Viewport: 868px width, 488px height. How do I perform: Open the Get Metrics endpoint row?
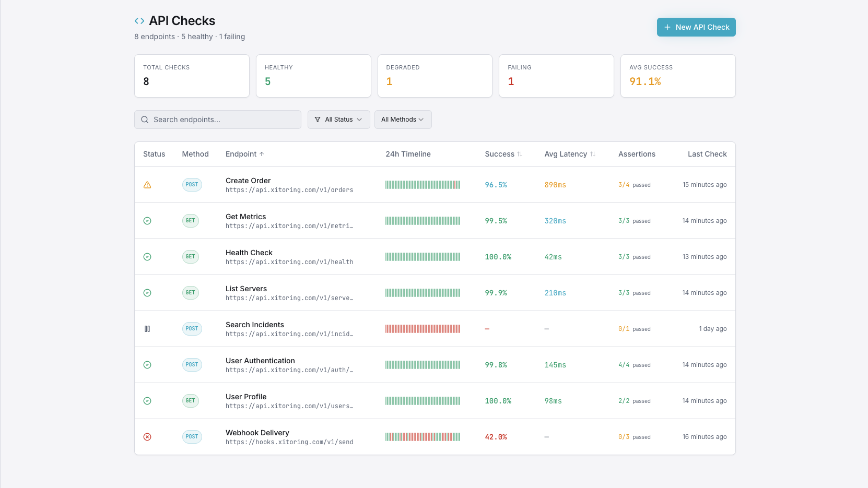pyautogui.click(x=245, y=217)
